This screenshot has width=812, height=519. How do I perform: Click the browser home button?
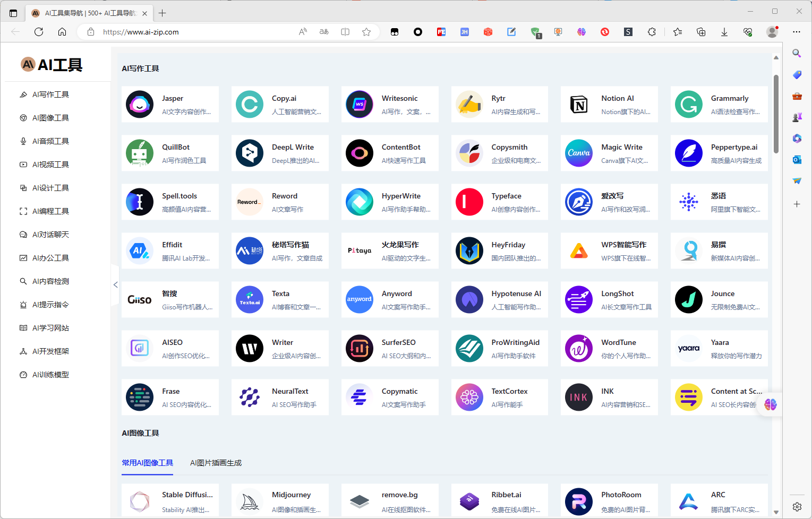click(62, 32)
